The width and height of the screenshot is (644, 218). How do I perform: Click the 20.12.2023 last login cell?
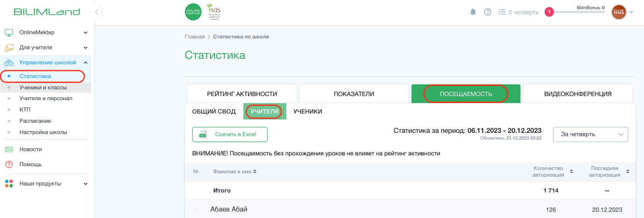pyautogui.click(x=607, y=210)
